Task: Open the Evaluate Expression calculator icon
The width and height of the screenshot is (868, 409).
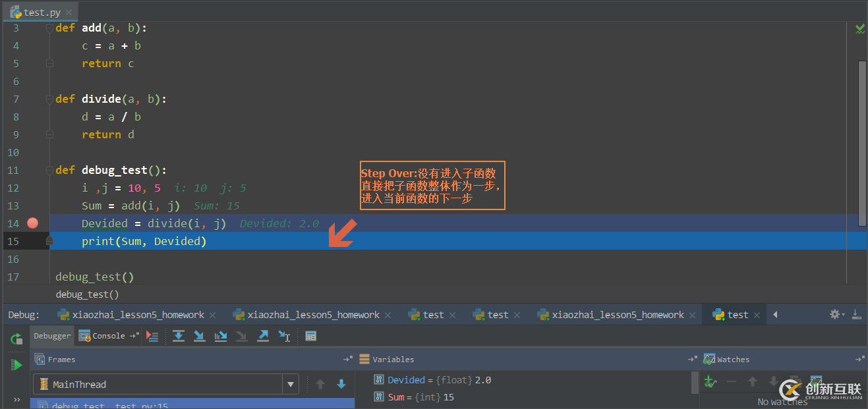Action: (311, 336)
